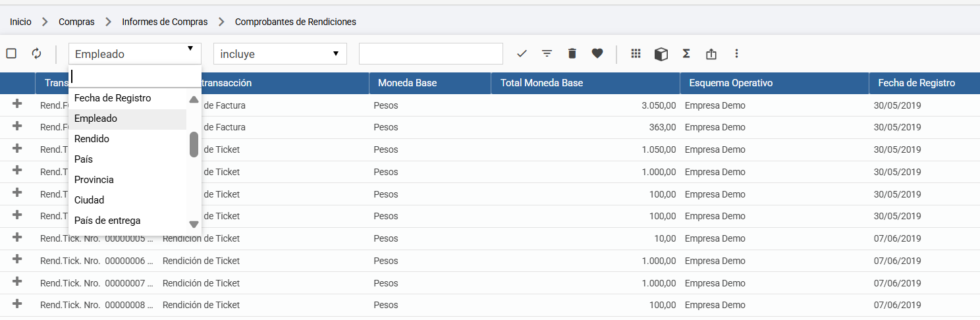Click the dropdown list scrollbar thumb
This screenshot has width=980, height=320.
tap(194, 145)
